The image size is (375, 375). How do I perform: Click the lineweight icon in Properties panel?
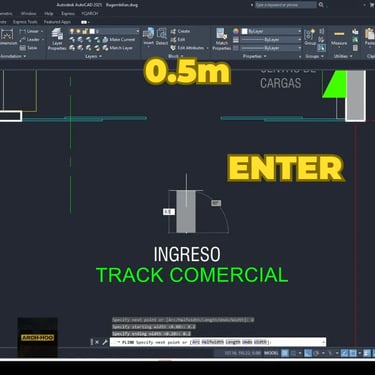pyautogui.click(x=236, y=39)
